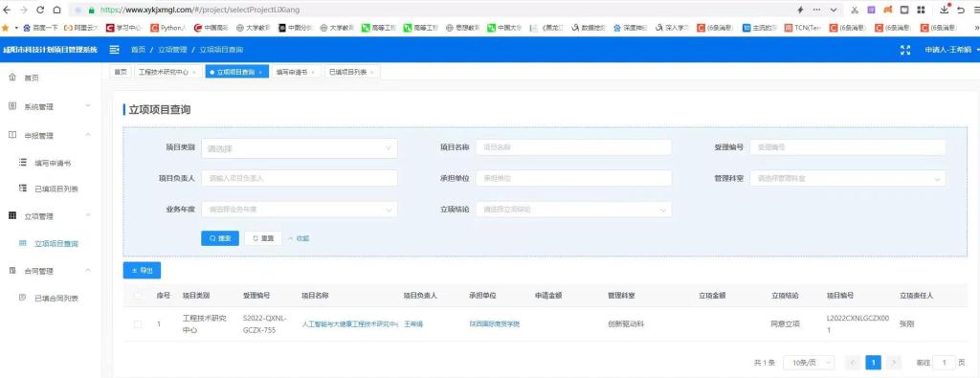
Task: Collapse search filters with 收起 link
Action: click(x=299, y=238)
